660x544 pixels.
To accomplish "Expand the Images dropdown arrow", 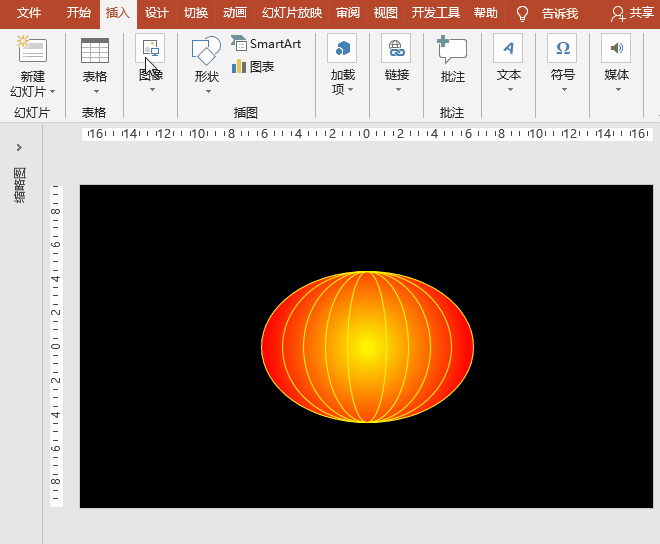I will [x=152, y=89].
